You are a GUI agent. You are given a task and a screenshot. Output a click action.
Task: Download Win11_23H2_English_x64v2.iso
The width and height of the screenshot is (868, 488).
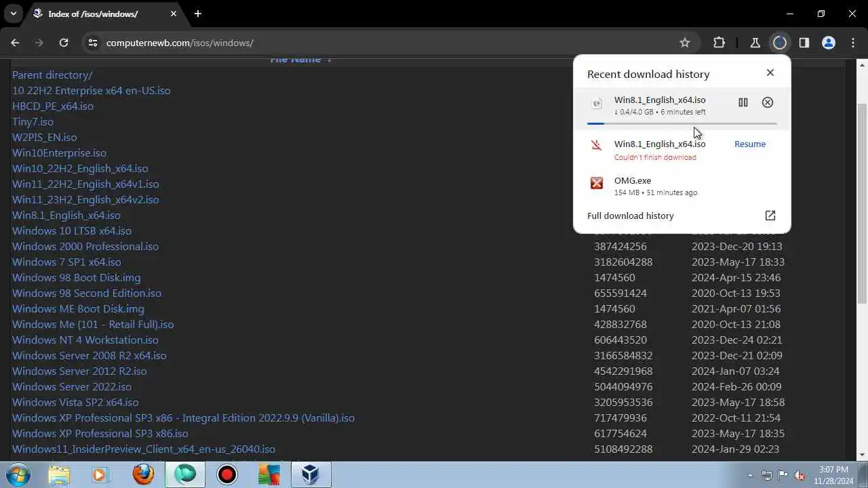(x=85, y=200)
